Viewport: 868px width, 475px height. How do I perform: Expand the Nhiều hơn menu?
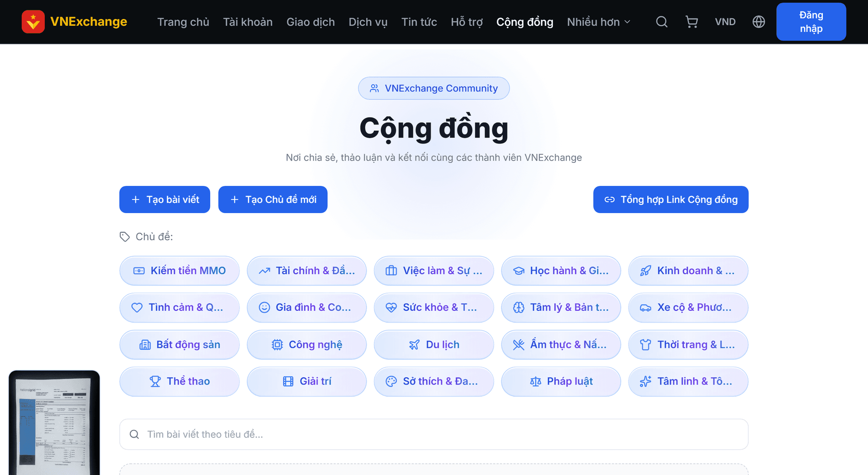pyautogui.click(x=599, y=22)
